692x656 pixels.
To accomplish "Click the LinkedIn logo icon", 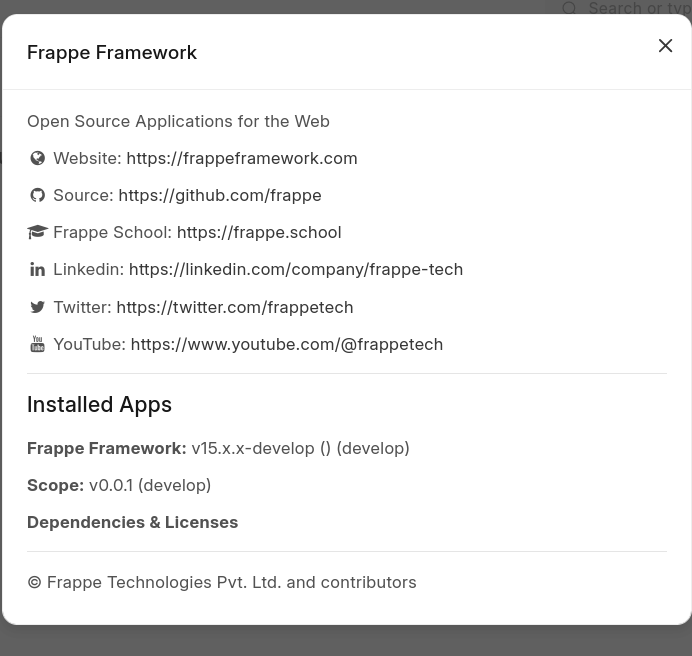I will click(38, 269).
